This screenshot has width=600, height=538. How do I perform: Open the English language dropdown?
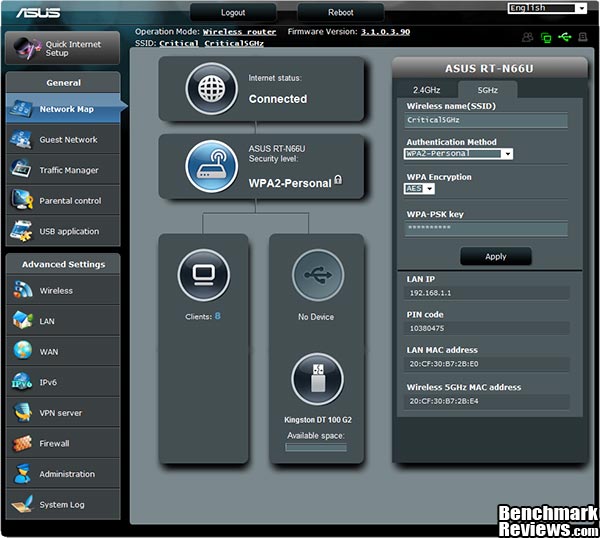[x=547, y=8]
